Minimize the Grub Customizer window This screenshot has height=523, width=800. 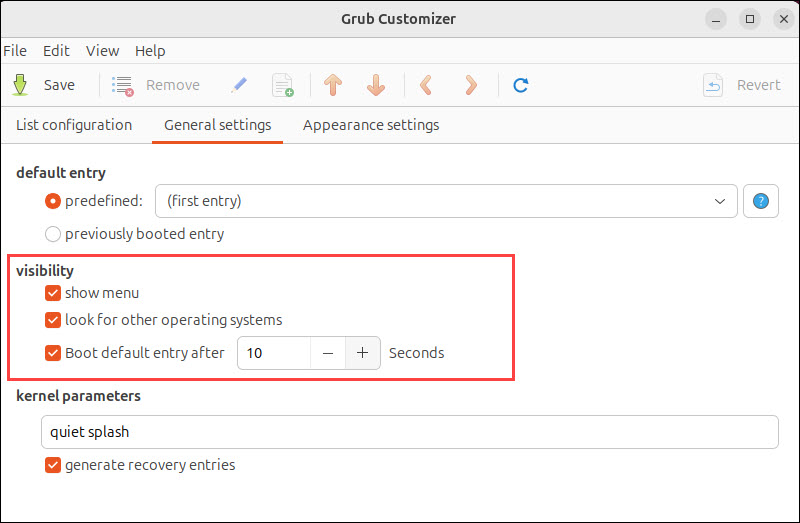point(716,19)
